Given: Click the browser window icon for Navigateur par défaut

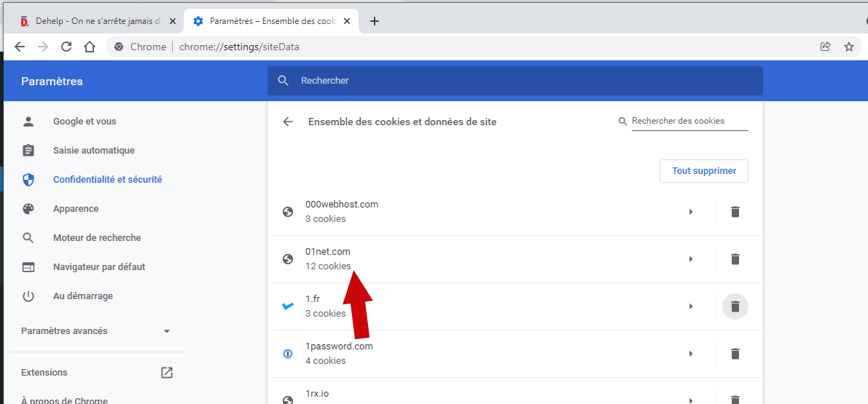Looking at the screenshot, I should pos(28,267).
